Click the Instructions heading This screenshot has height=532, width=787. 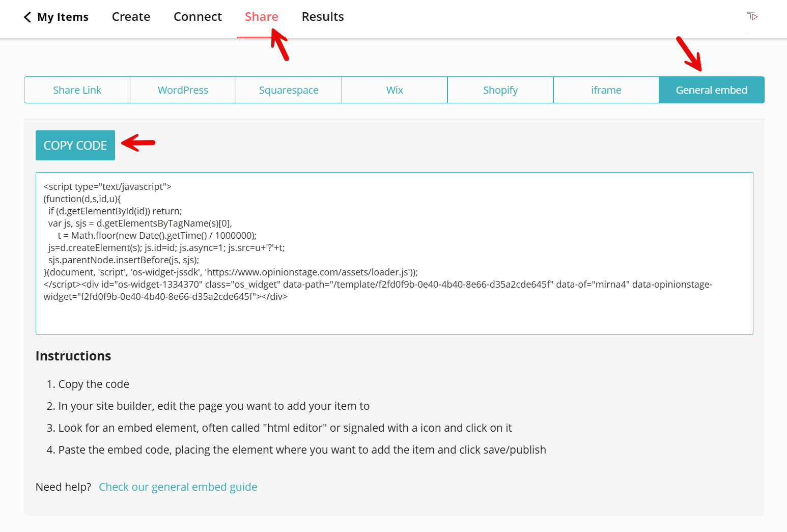click(73, 356)
